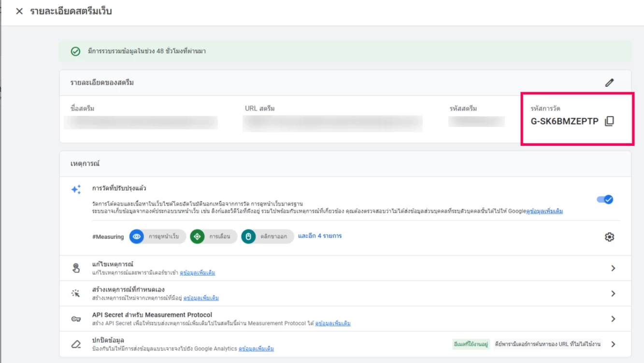Expand the modify events row chevron
This screenshot has width=644, height=363.
(613, 268)
